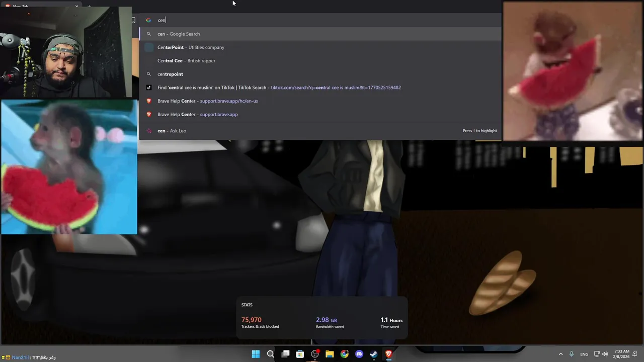The height and width of the screenshot is (362, 644).
Task: Open the volume speaker tray icon
Action: point(605,354)
